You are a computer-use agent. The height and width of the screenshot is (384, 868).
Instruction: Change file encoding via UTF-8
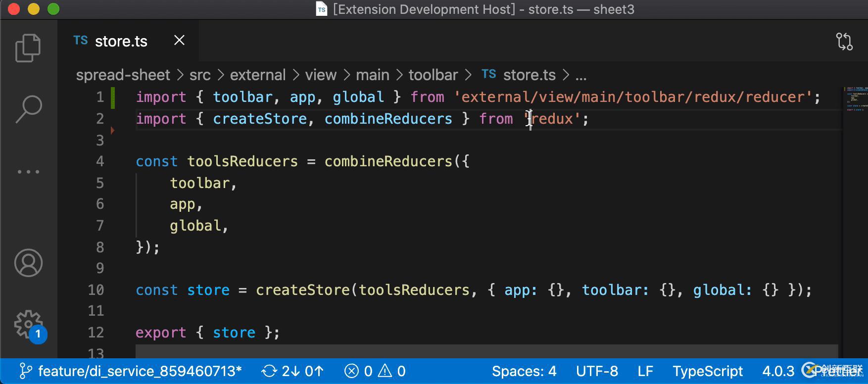pos(597,371)
